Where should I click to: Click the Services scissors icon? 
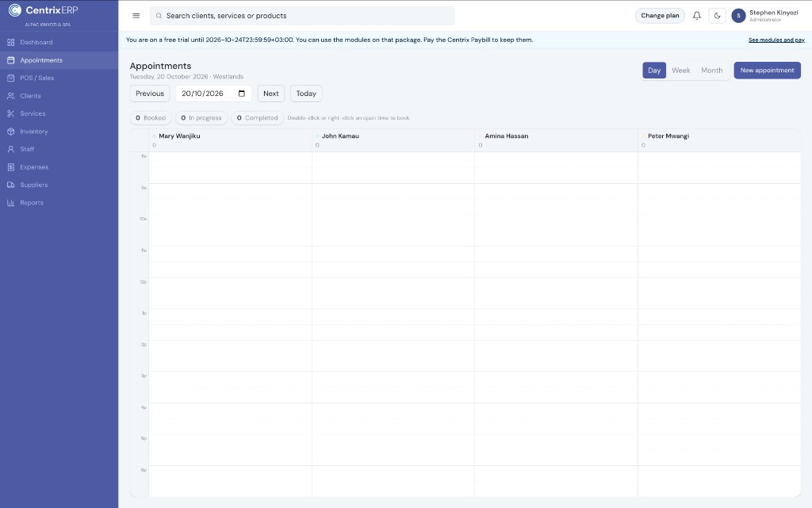[x=11, y=114]
